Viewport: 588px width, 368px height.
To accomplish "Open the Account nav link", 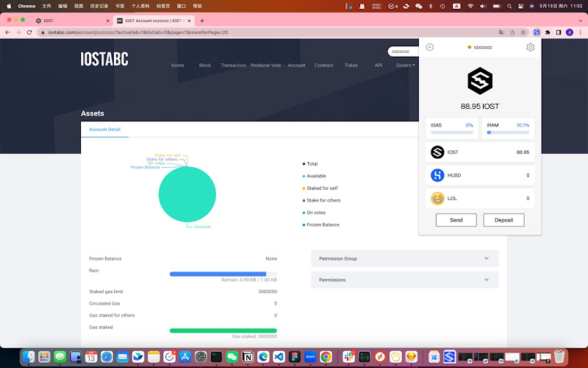I will (x=297, y=66).
